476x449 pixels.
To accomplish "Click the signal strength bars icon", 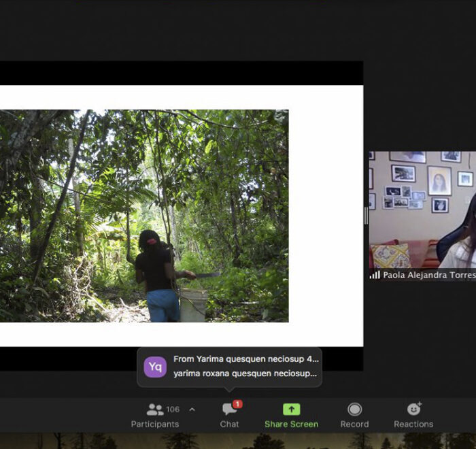I will 375,275.
